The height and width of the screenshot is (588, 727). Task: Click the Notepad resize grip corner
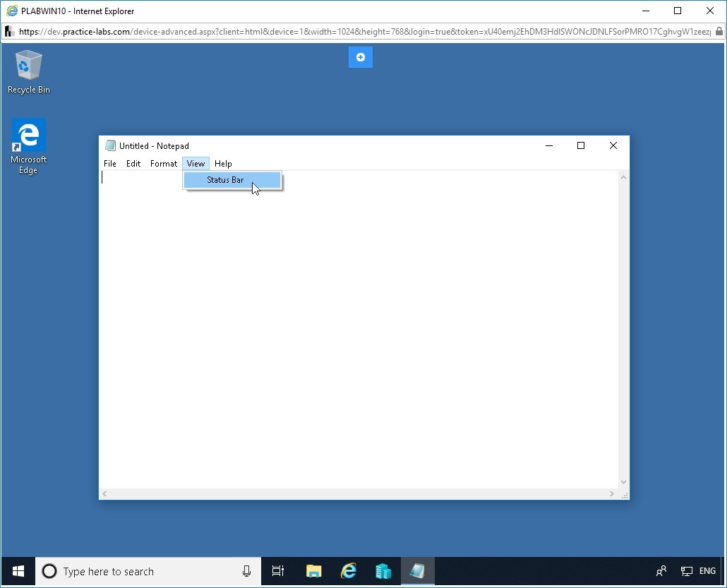625,495
